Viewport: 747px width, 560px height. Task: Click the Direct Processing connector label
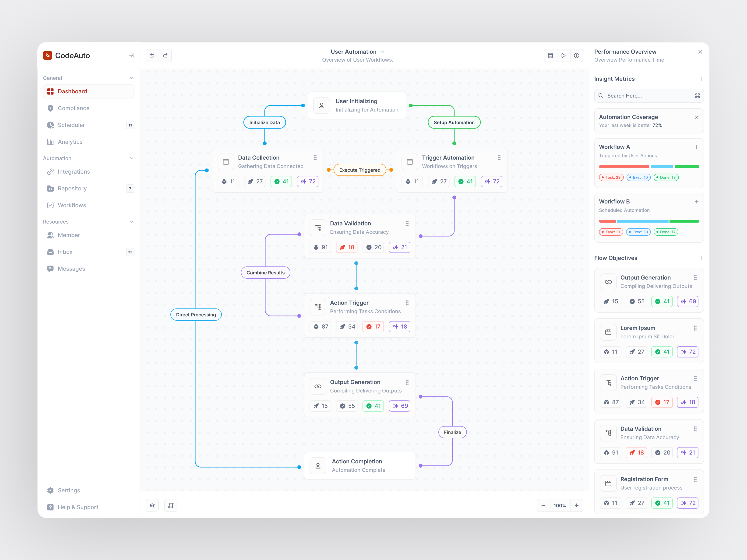click(x=196, y=315)
